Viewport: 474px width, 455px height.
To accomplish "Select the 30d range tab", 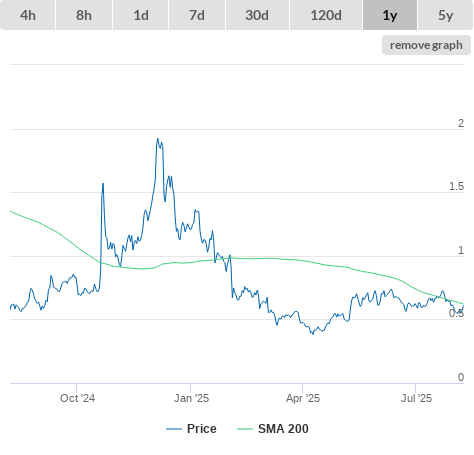I will point(257,15).
